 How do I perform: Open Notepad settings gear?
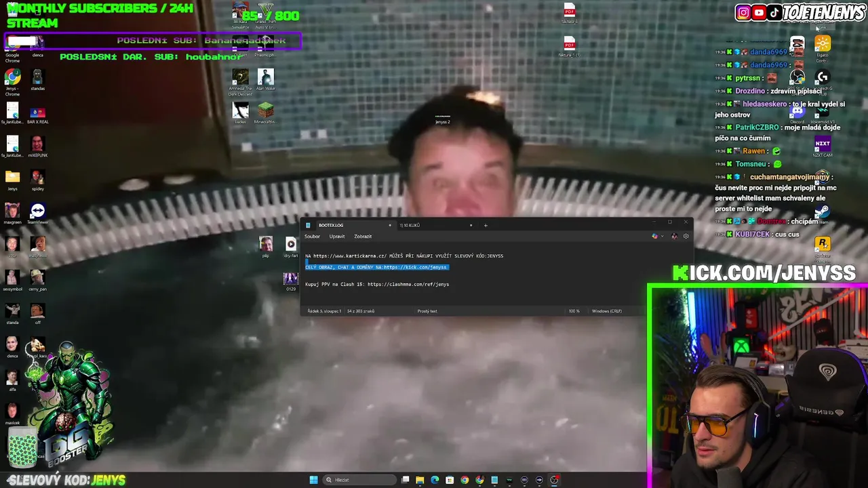(x=686, y=237)
